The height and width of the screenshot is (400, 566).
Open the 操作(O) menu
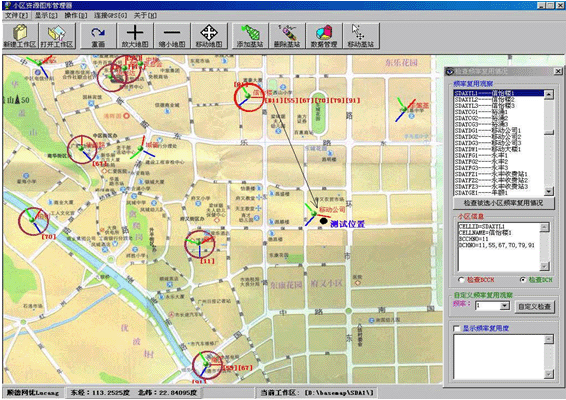76,16
